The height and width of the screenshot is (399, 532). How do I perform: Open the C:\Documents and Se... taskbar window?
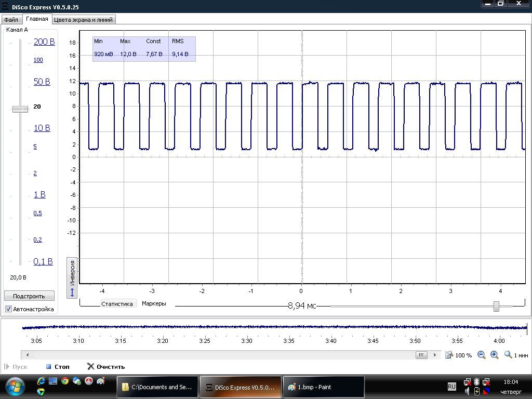pos(157,387)
